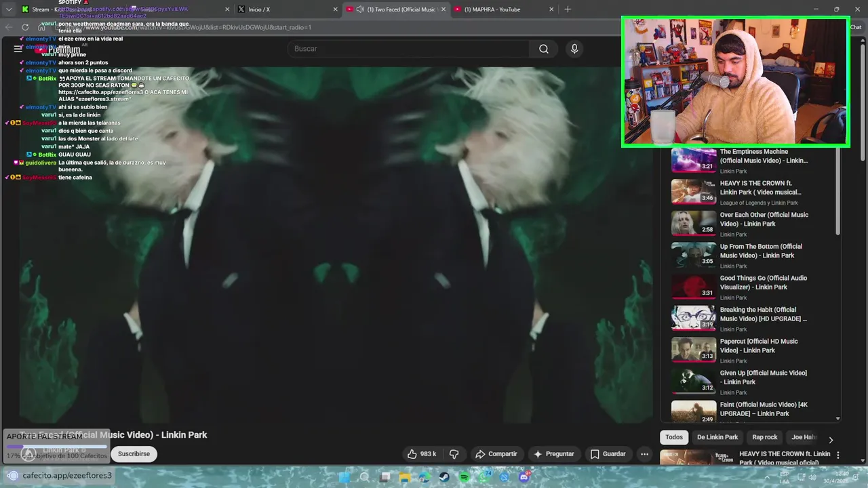
Task: Dislike the Two Faced video
Action: [x=454, y=454]
